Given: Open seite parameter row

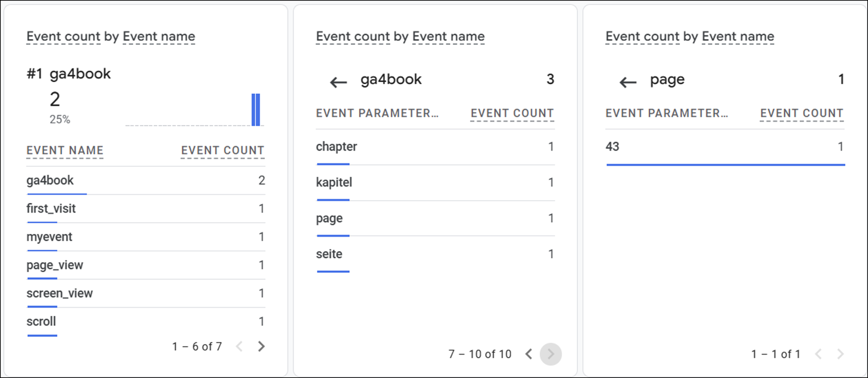Looking at the screenshot, I should pyautogui.click(x=435, y=254).
